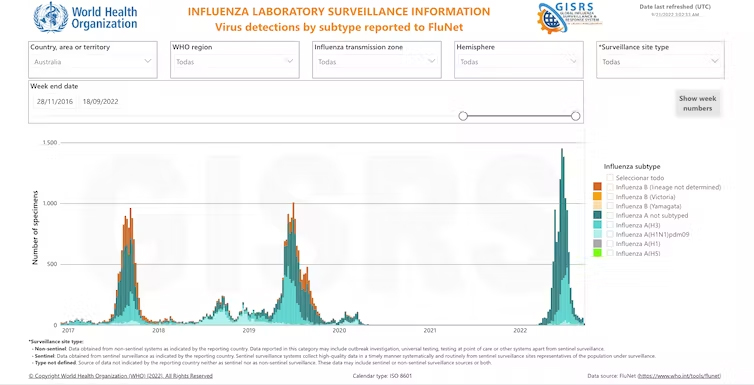
Task: Check the Influenza B (Yamagata) checkbox
Action: tap(610, 206)
